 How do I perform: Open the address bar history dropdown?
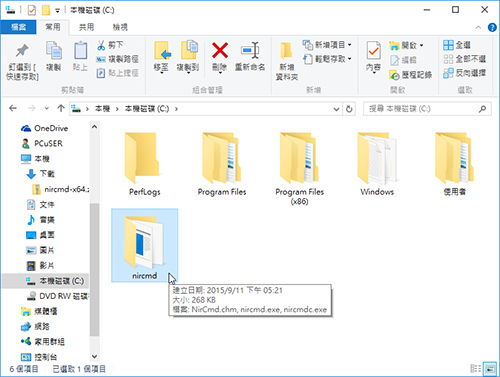(336, 109)
